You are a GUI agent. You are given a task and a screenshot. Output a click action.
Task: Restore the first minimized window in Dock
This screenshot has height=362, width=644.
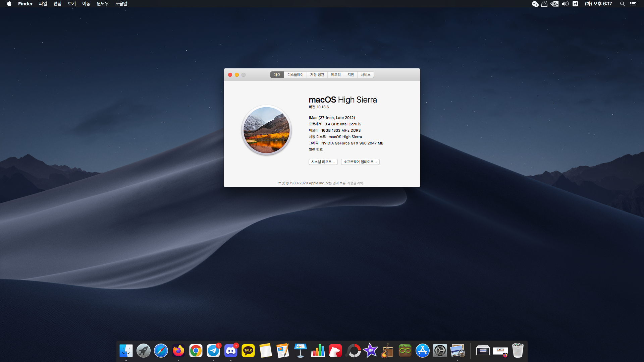point(483,351)
